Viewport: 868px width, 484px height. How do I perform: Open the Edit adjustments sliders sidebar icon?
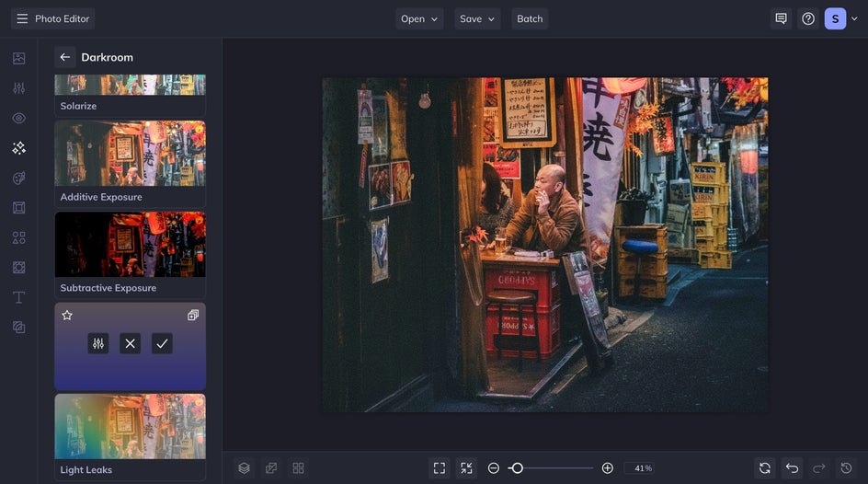click(x=18, y=88)
